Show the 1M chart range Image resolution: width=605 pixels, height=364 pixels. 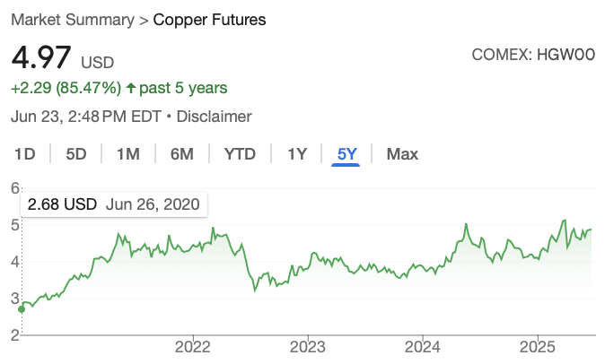[128, 154]
